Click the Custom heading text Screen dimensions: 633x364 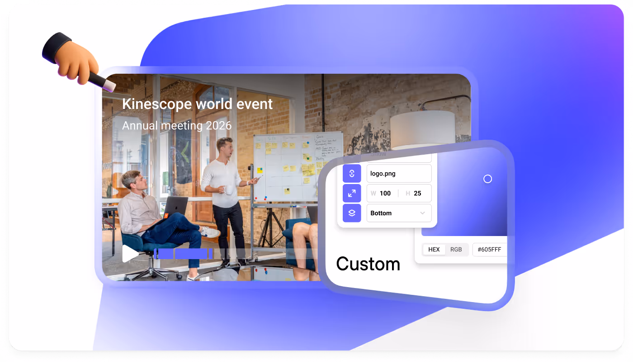[368, 264]
